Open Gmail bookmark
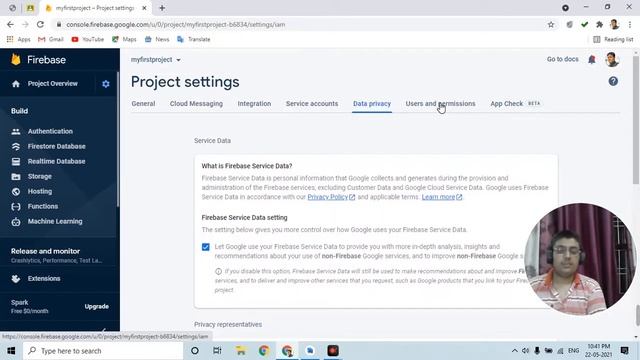The height and width of the screenshot is (360, 640). 51,39
